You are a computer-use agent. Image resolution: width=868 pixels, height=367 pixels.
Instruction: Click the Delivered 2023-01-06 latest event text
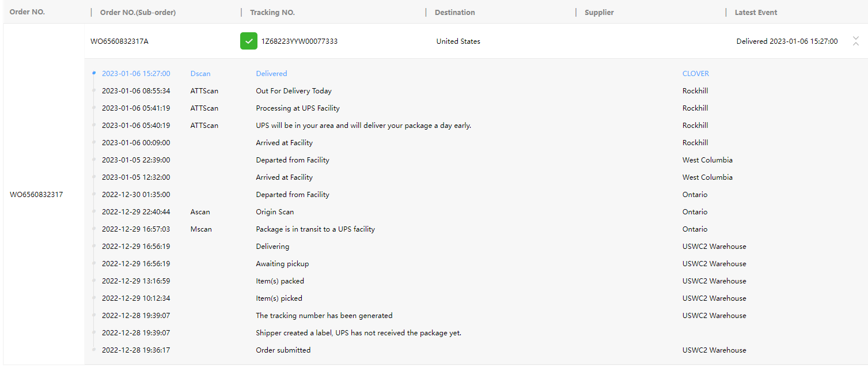pyautogui.click(x=787, y=41)
